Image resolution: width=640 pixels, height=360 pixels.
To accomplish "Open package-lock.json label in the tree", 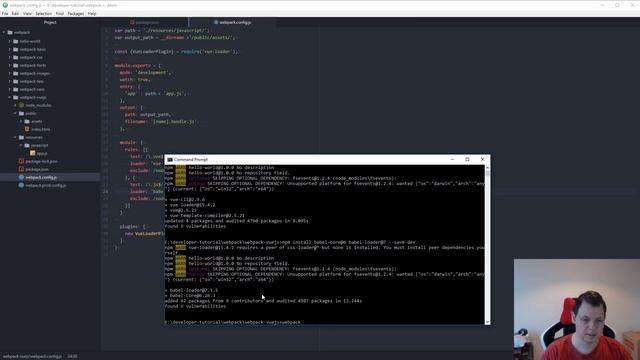I will tap(41, 161).
